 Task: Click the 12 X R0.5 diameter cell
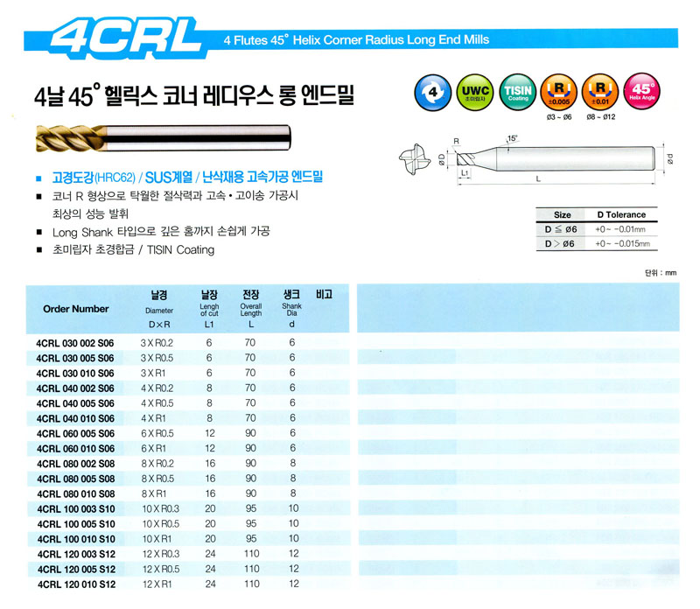(x=157, y=568)
